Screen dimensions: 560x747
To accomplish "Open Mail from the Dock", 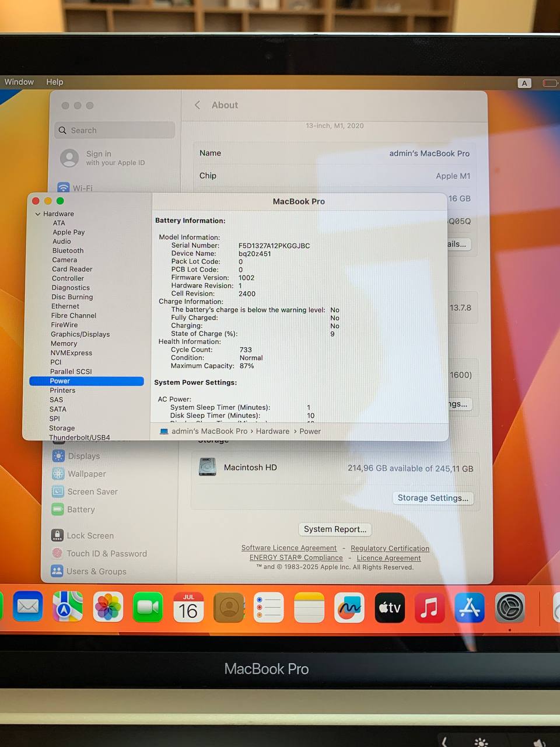I will point(27,607).
